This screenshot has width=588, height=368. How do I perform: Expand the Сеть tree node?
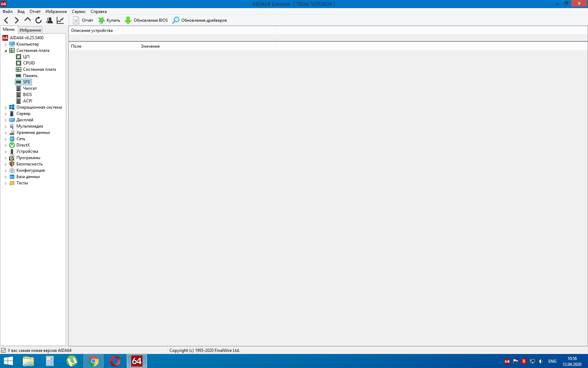coord(6,139)
